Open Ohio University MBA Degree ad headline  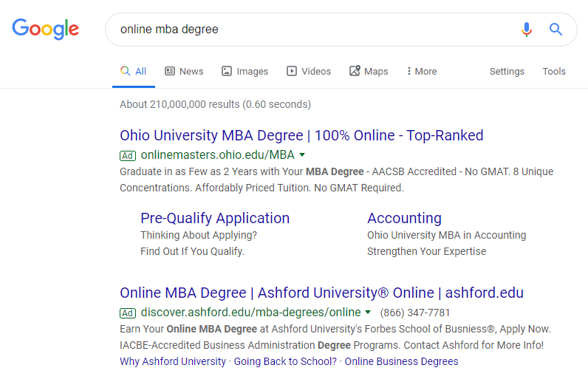pos(301,135)
